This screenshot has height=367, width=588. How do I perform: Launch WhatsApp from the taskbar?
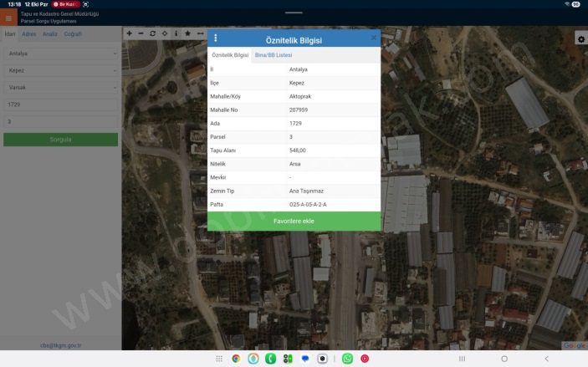pyautogui.click(x=347, y=358)
